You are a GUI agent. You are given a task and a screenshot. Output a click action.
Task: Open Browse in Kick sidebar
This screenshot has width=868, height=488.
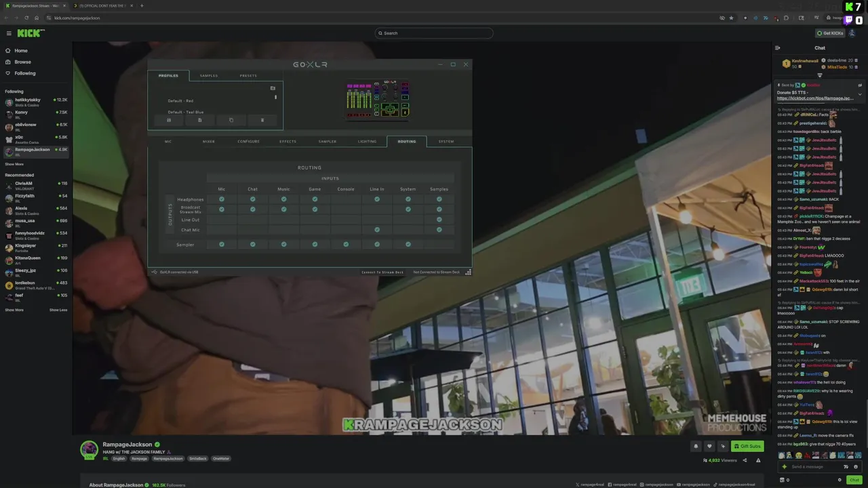tap(22, 62)
